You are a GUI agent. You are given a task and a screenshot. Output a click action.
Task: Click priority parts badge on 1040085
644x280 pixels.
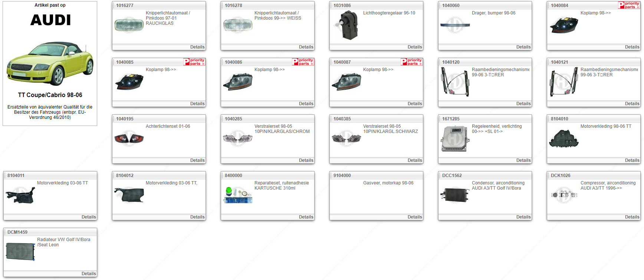(x=194, y=62)
